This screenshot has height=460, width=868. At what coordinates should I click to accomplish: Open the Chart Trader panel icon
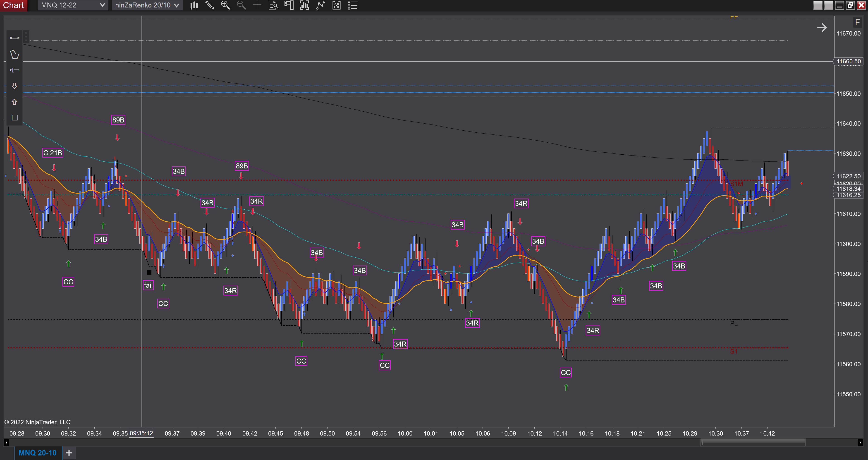point(289,5)
